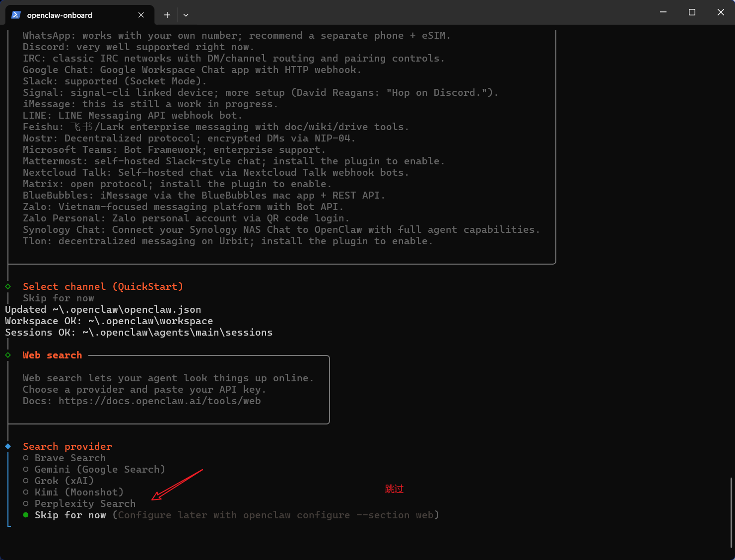
Task: Click the Signal: signal-cli line
Action: 261,92
